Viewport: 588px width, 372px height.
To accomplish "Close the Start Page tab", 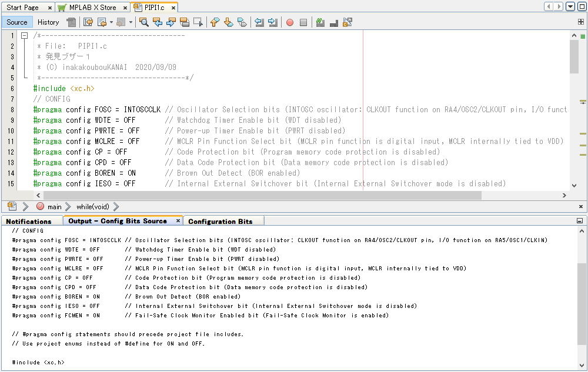I will (50, 8).
